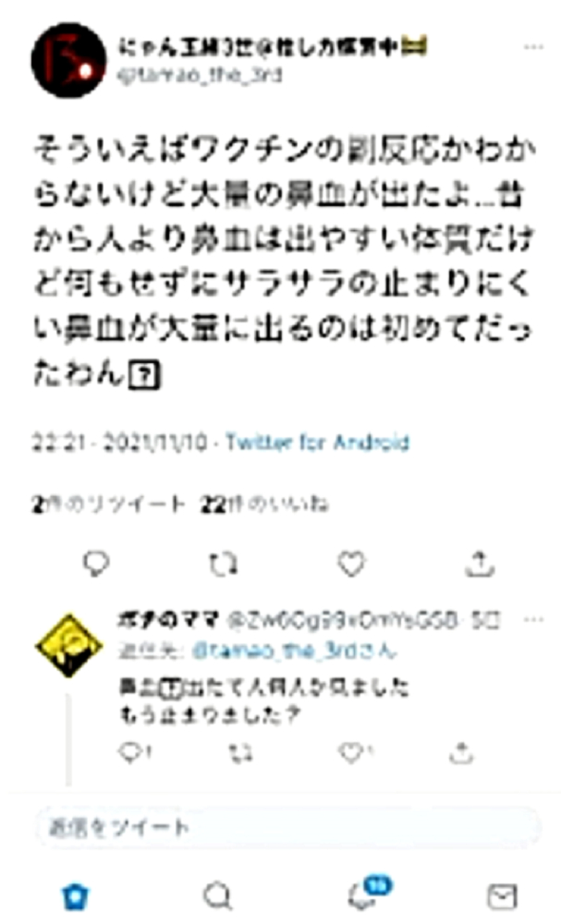View the list of 2 retweets

click(108, 505)
